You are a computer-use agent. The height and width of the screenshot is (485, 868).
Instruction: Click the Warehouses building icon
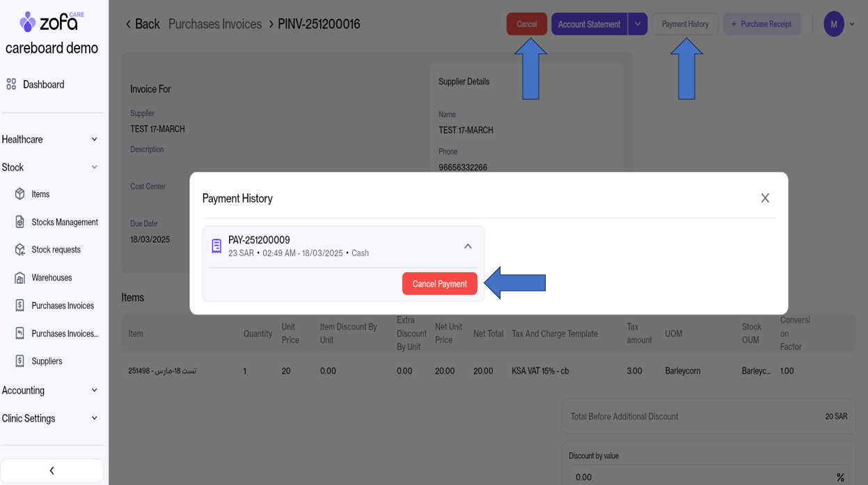[19, 278]
